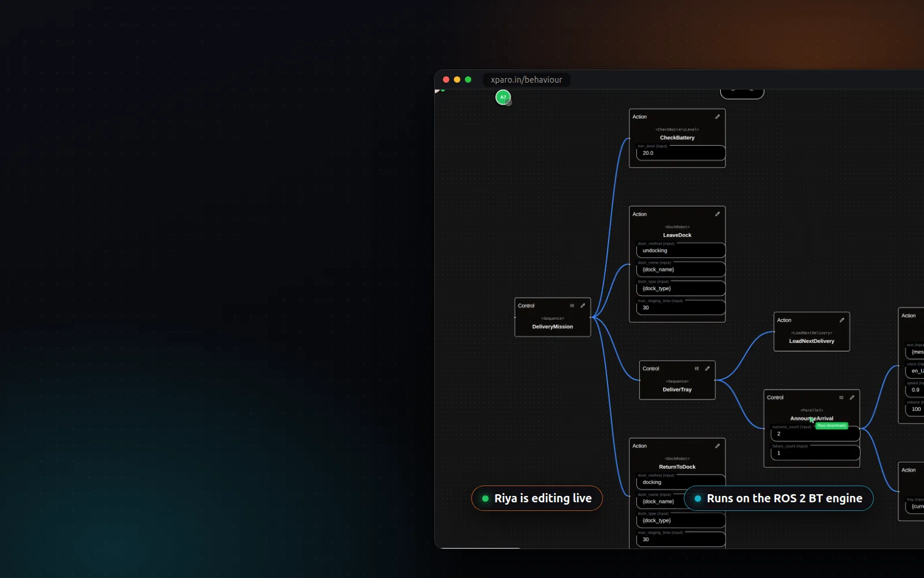
Task: Click the ReturnToDock dock_method field 'docking'
Action: (681, 482)
